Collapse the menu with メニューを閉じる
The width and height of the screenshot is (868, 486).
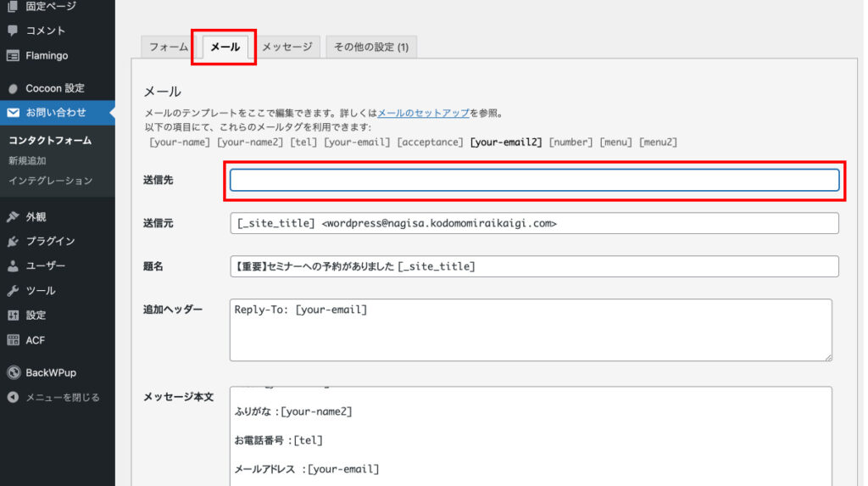62,397
